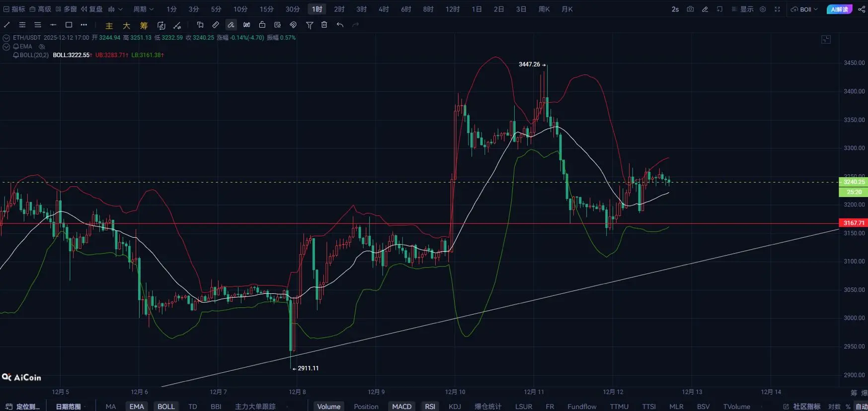
Task: Click the AI解读 button
Action: 839,9
